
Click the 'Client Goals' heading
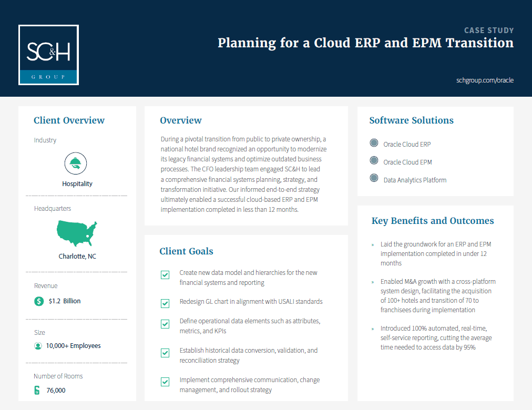click(x=186, y=251)
